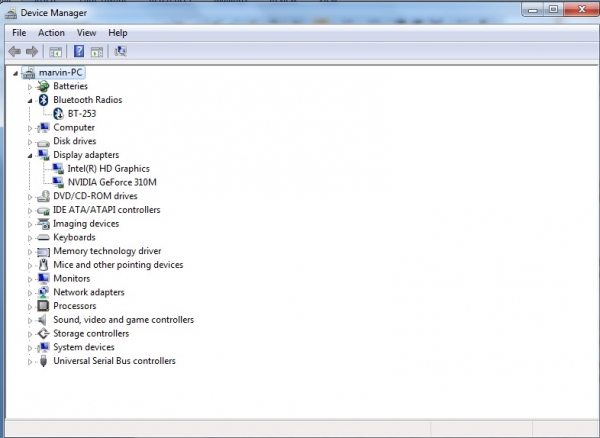Click the Back arrow toolbar icon
Viewport: 600px width, 438px height.
[x=14, y=51]
